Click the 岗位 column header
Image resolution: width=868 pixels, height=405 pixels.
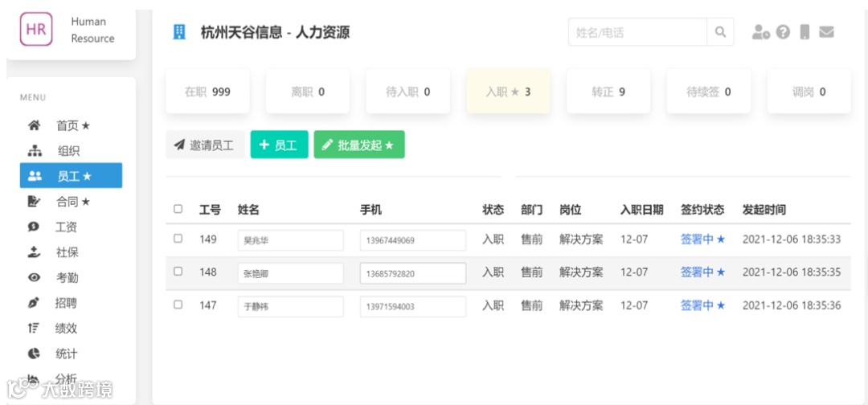(x=571, y=210)
